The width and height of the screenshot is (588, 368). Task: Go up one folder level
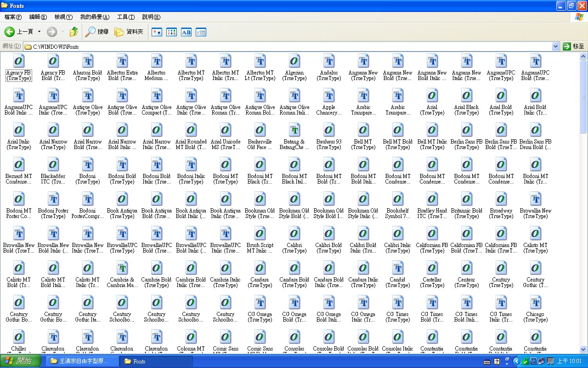click(x=74, y=32)
